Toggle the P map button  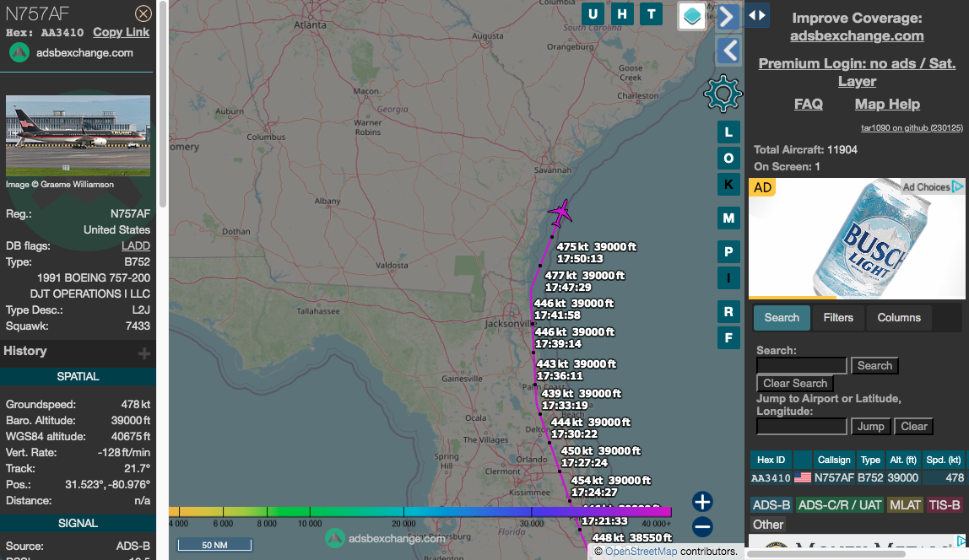coord(728,252)
